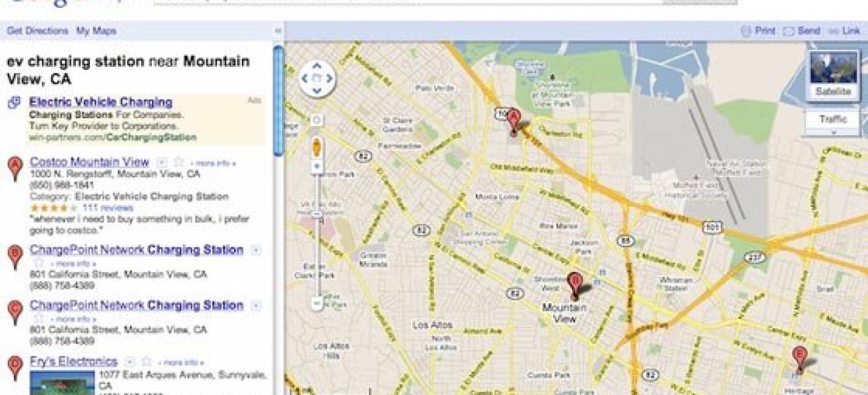This screenshot has width=868, height=395.
Task: Select the Street View pegman icon
Action: 317,147
